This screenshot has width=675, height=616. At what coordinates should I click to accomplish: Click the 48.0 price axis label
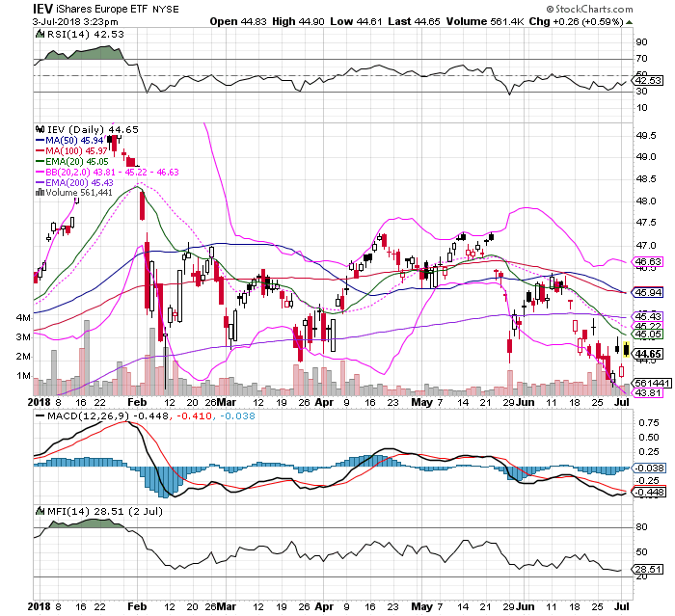646,201
